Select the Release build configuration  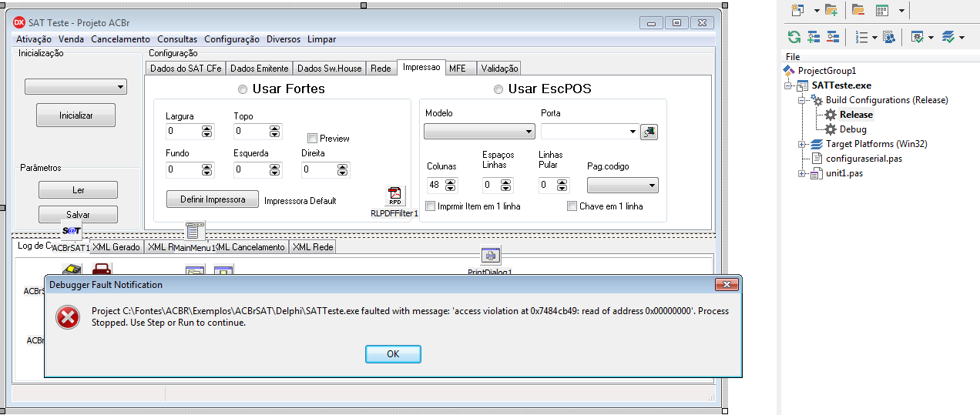click(856, 115)
